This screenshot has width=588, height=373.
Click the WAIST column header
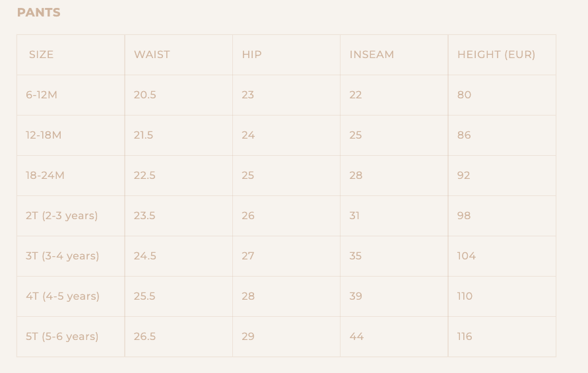[152, 55]
